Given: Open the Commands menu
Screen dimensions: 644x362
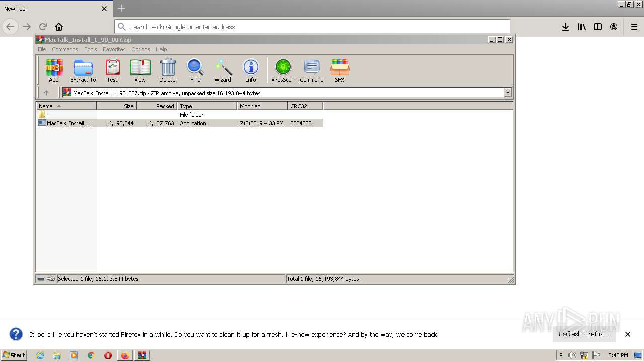Looking at the screenshot, I should 65,49.
